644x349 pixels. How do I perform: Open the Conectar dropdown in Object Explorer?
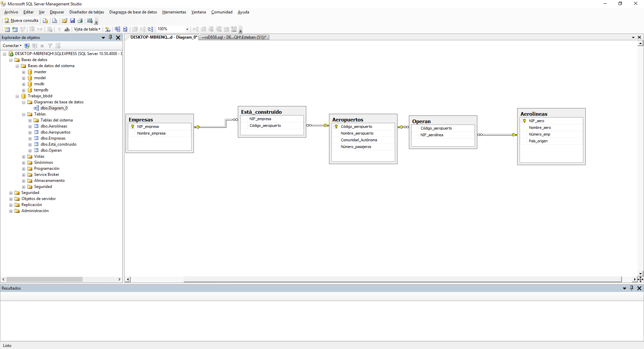pyautogui.click(x=12, y=46)
